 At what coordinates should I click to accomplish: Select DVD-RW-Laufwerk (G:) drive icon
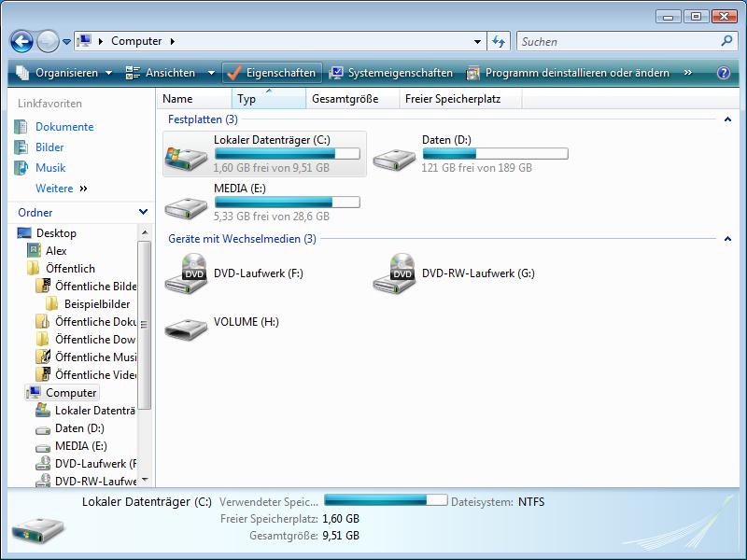click(x=394, y=274)
